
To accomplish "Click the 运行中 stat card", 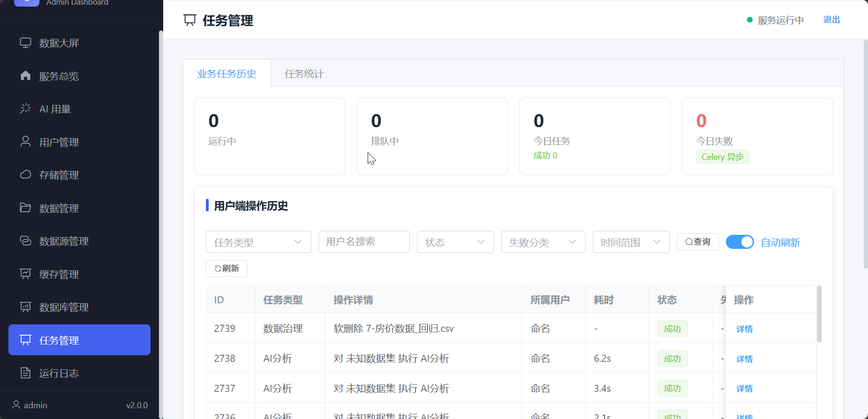I will click(270, 136).
